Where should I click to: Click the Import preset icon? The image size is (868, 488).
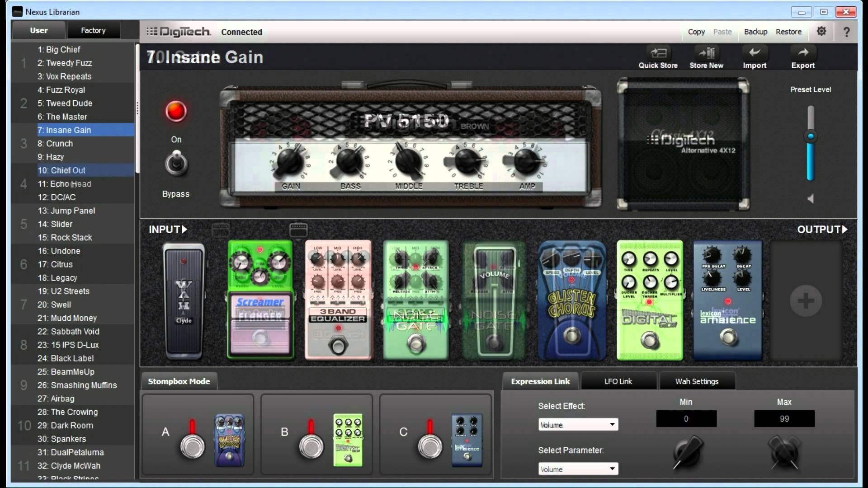755,52
